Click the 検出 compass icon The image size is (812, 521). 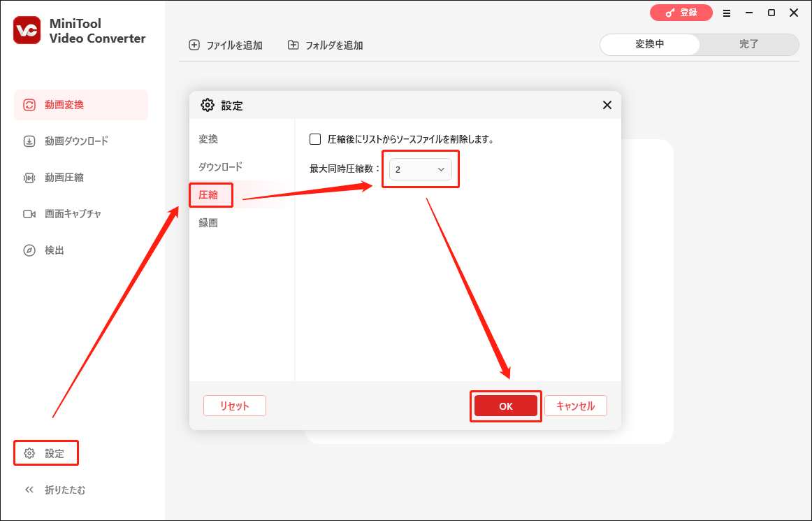coord(29,250)
